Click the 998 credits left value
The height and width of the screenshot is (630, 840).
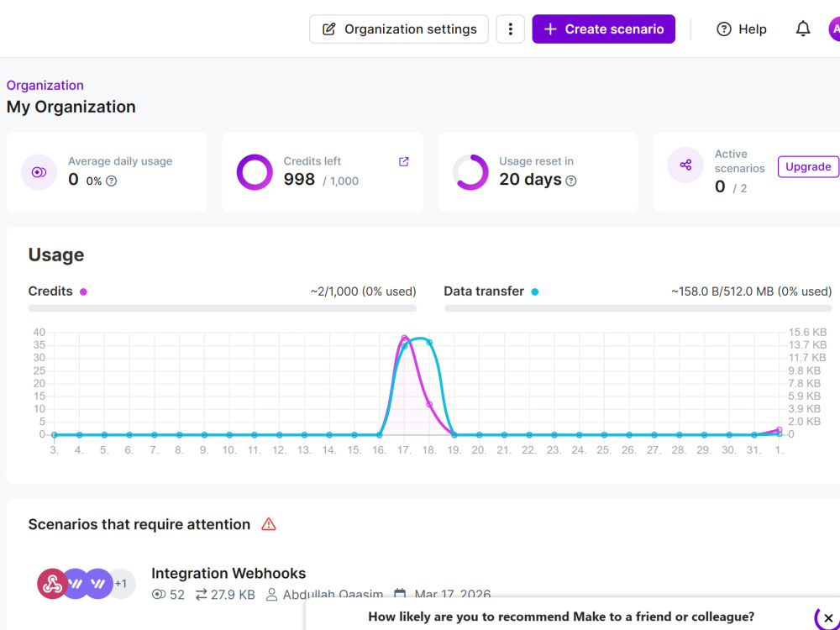[299, 179]
